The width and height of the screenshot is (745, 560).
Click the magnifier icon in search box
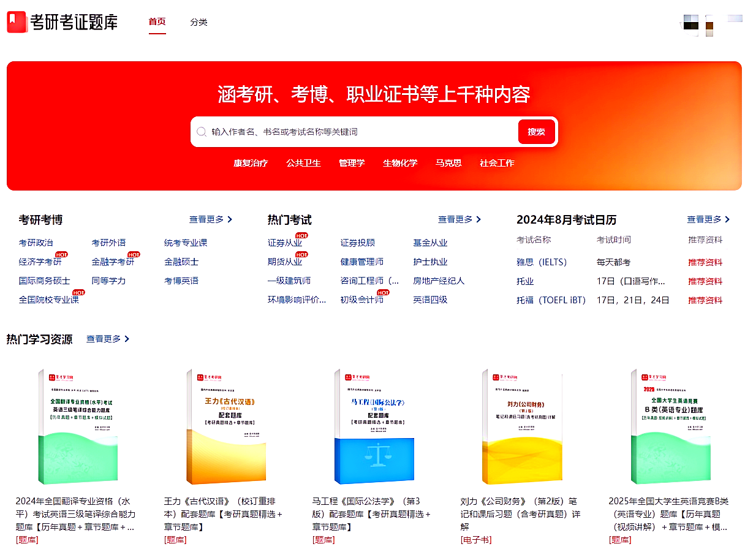(x=202, y=132)
